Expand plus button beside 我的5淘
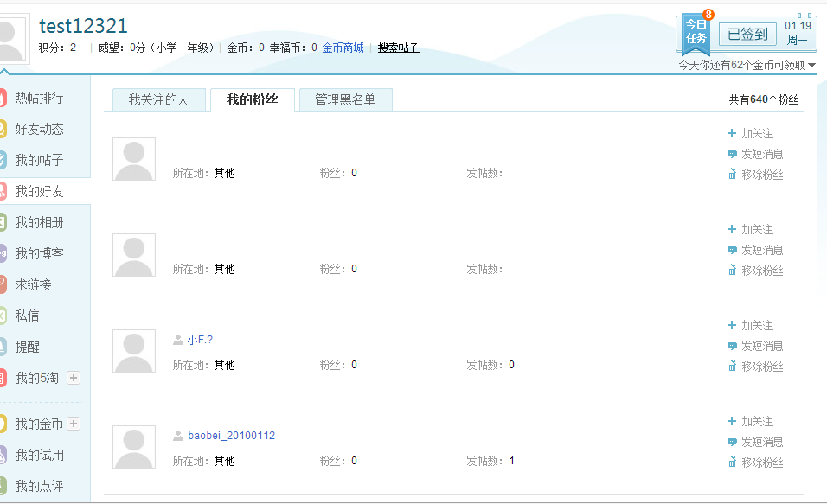The height and width of the screenshot is (504, 827). [x=74, y=378]
